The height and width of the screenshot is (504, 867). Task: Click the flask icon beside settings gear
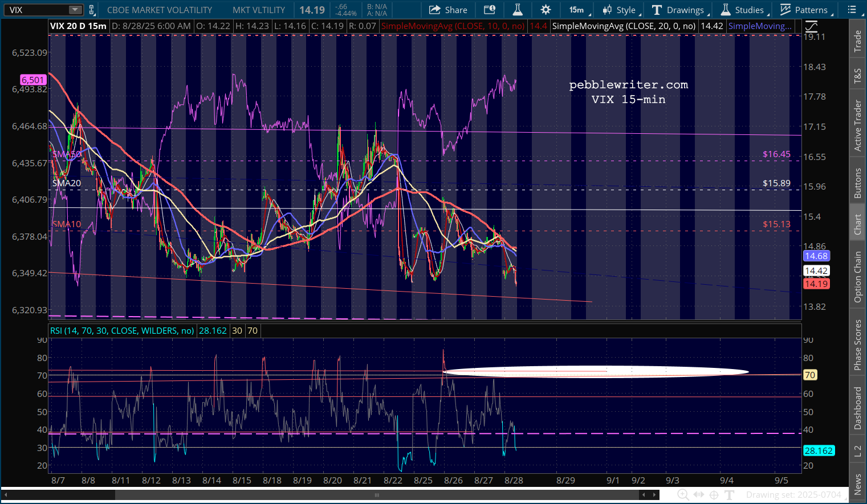pyautogui.click(x=518, y=10)
